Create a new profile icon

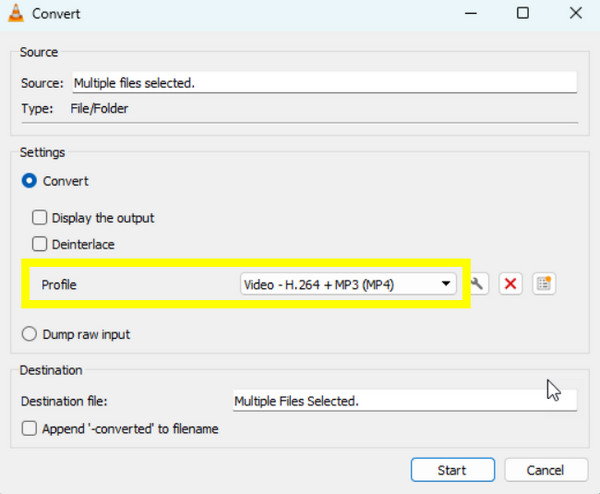pos(544,284)
